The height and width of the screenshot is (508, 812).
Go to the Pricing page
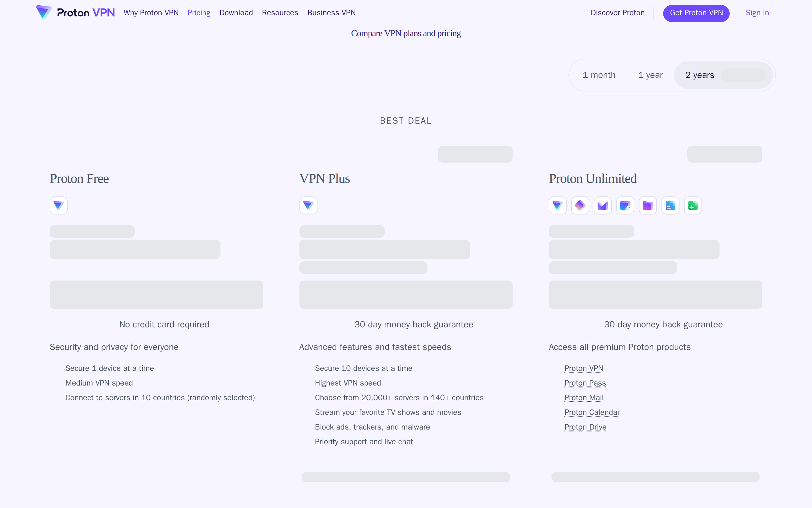199,13
